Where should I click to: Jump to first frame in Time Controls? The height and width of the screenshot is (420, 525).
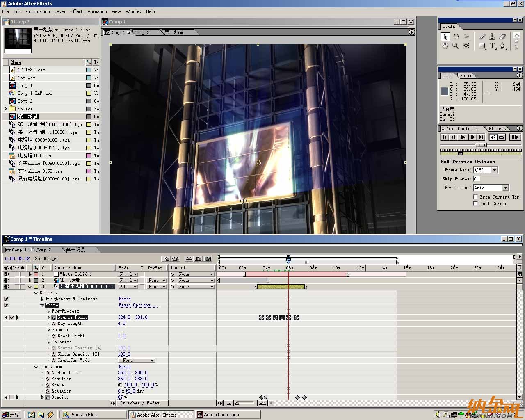coord(444,137)
